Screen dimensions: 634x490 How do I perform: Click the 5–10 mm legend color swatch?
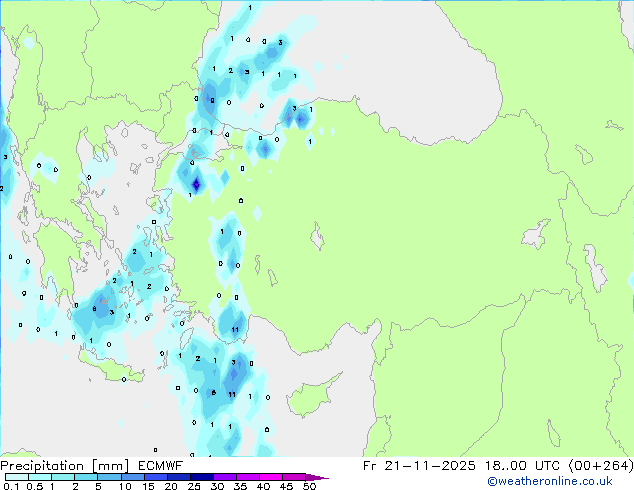109,477
